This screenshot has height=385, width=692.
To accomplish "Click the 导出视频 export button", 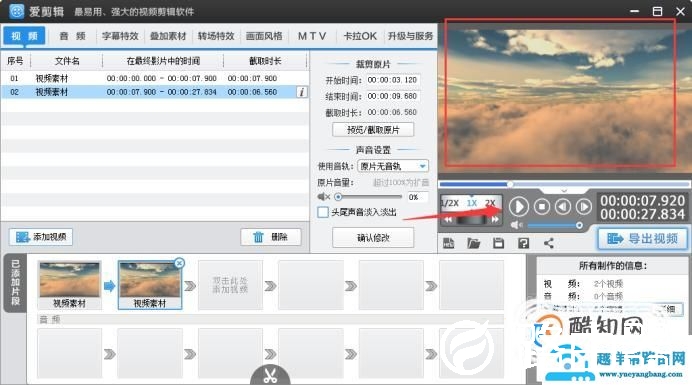I will 643,239.
